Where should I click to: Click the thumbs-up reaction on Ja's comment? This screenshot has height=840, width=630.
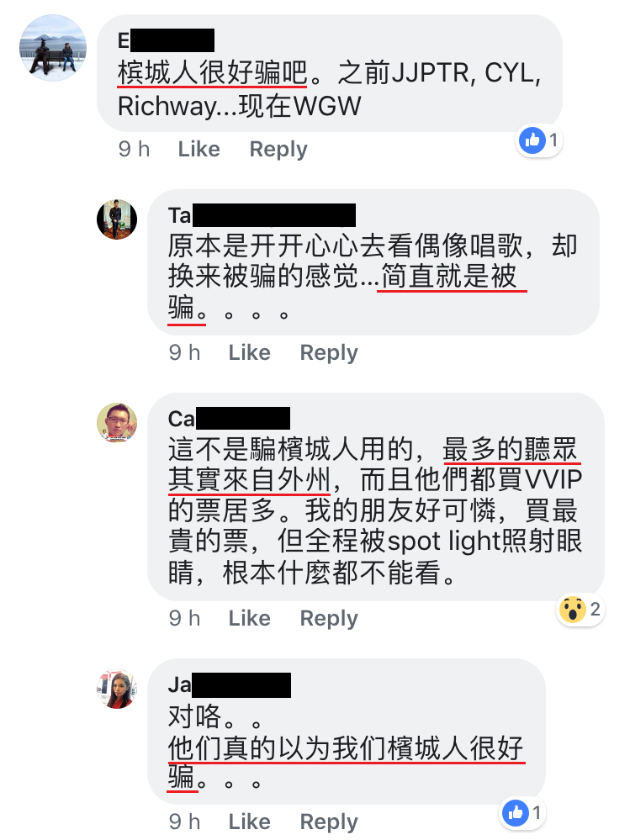(523, 813)
